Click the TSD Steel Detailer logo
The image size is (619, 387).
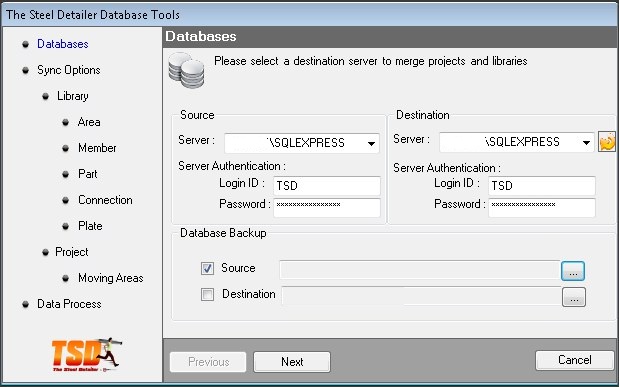point(86,355)
